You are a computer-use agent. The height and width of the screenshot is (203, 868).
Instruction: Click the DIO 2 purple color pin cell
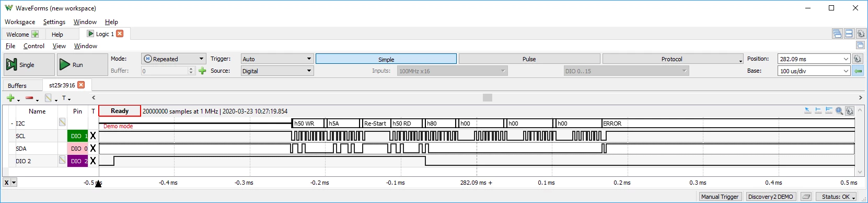click(x=78, y=161)
